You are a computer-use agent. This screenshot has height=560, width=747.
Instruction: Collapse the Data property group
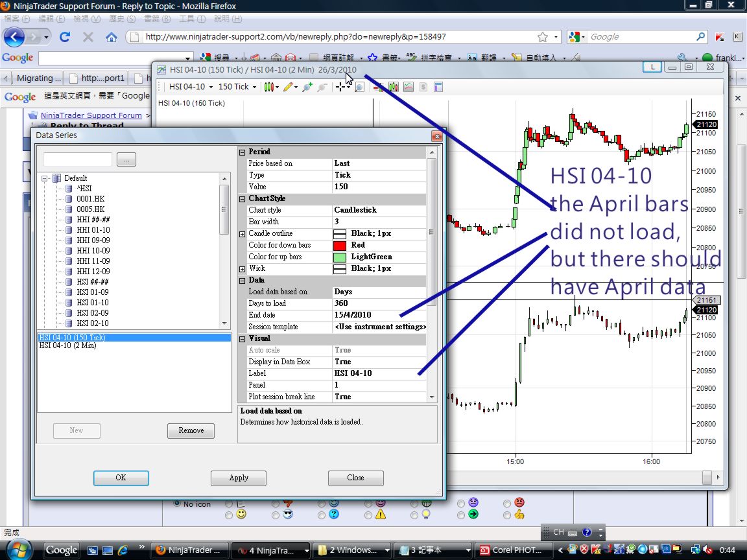[x=242, y=281]
